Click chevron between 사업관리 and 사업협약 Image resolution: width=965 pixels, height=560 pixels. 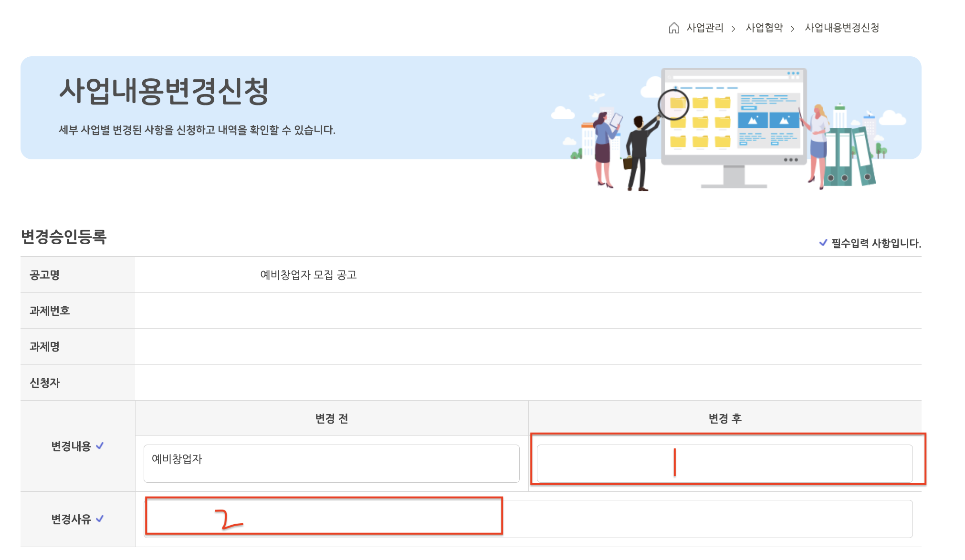point(734,29)
